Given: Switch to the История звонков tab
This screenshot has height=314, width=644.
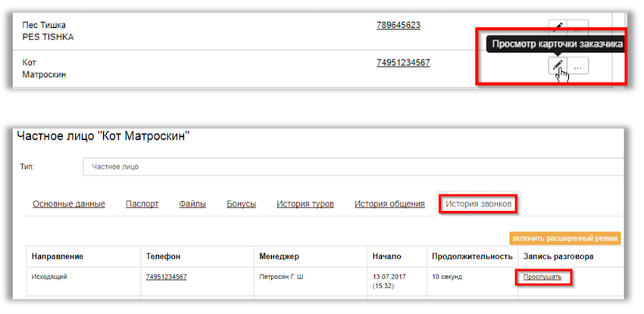Looking at the screenshot, I should click(478, 204).
